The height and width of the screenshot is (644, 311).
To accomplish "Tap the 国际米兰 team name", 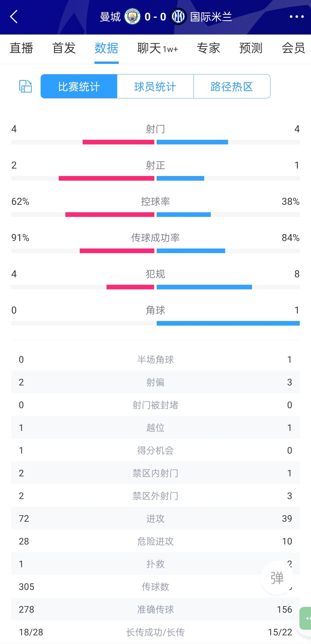I will click(211, 17).
